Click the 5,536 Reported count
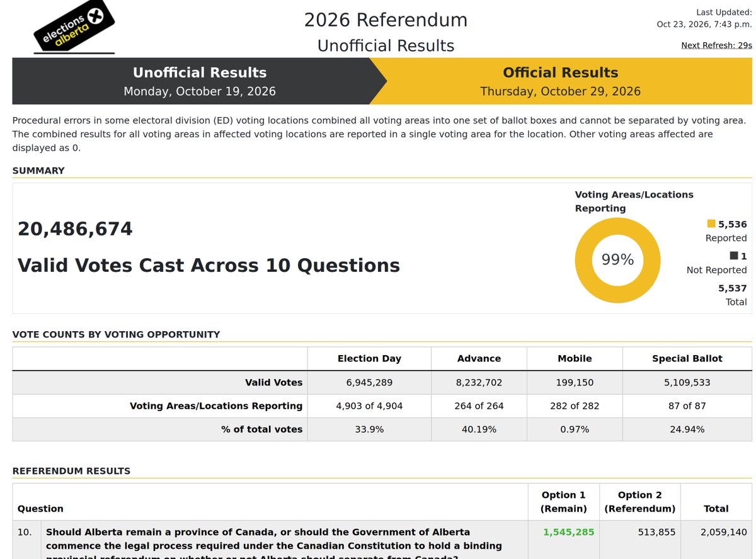This screenshot has width=756, height=559. (733, 224)
